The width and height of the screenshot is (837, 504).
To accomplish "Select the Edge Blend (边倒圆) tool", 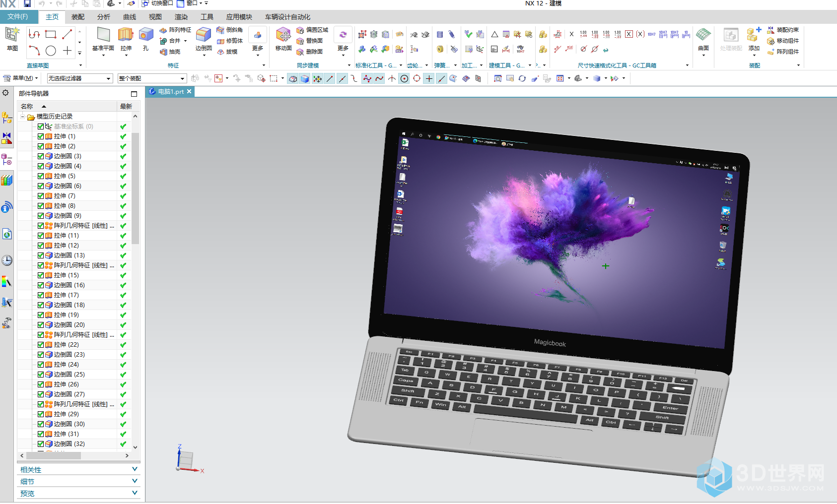I will point(204,40).
